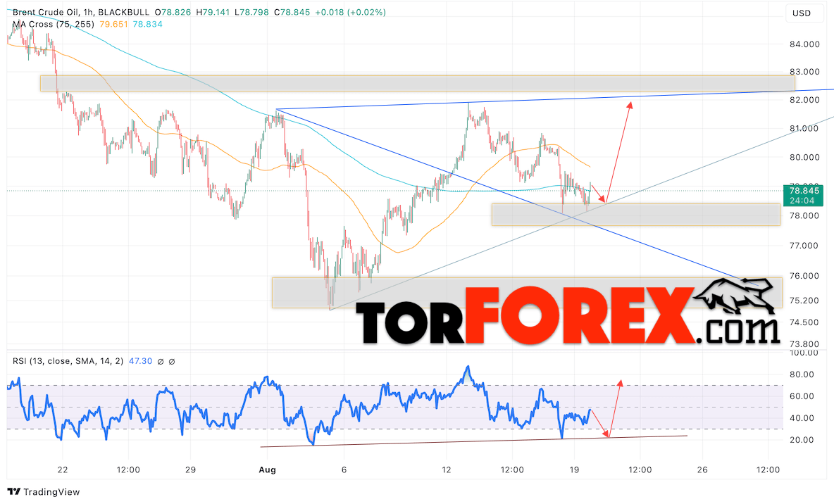The height and width of the screenshot is (504, 834).
Task: Click the RSI value 47.30
Action: pyautogui.click(x=140, y=361)
